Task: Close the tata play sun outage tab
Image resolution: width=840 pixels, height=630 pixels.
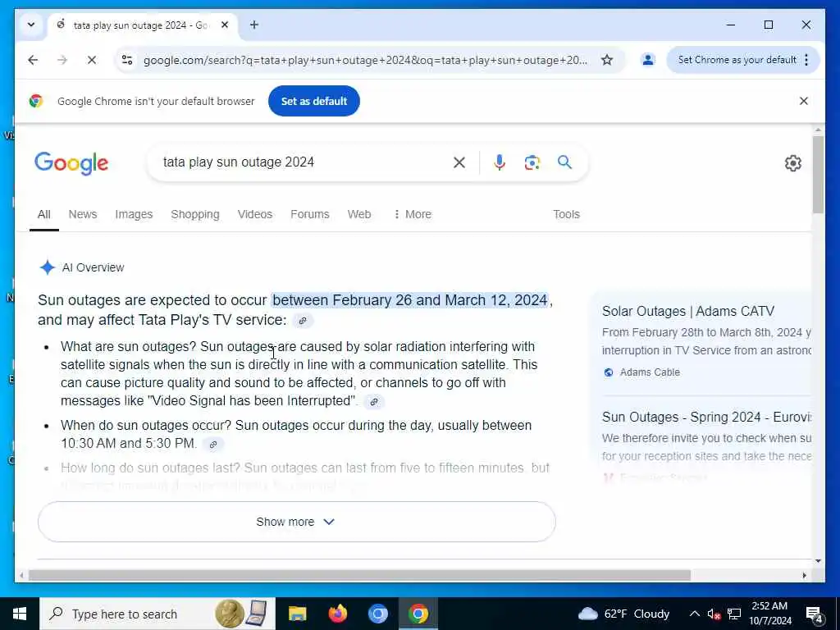Action: (x=225, y=25)
